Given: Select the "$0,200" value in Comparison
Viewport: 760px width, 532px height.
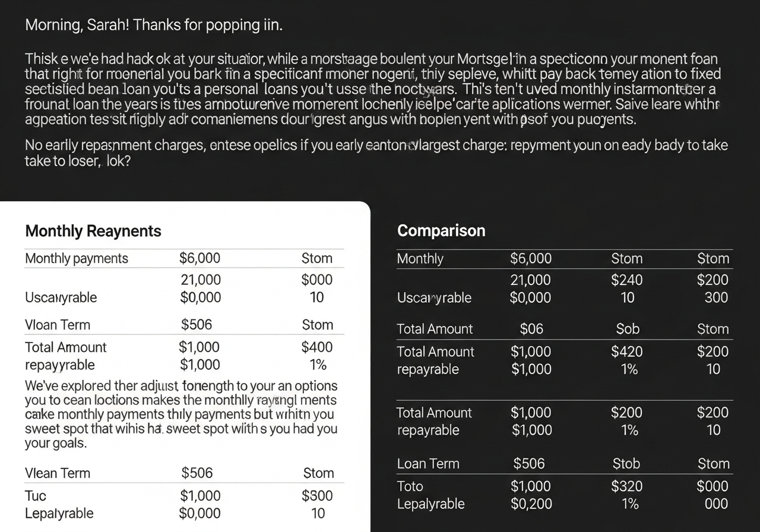Looking at the screenshot, I should tap(531, 504).
